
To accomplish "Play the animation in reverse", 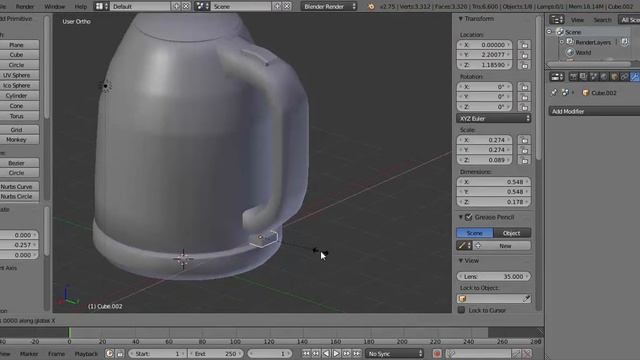I will (326, 354).
